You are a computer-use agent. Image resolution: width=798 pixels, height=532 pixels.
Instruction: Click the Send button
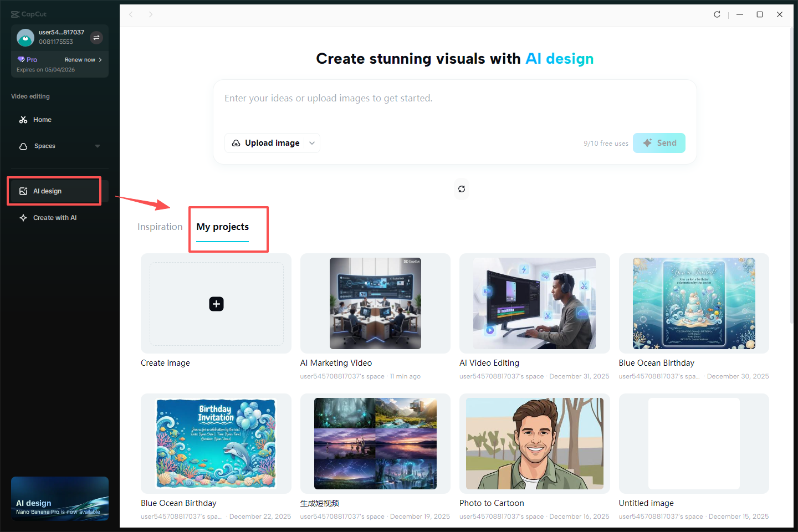tap(659, 142)
